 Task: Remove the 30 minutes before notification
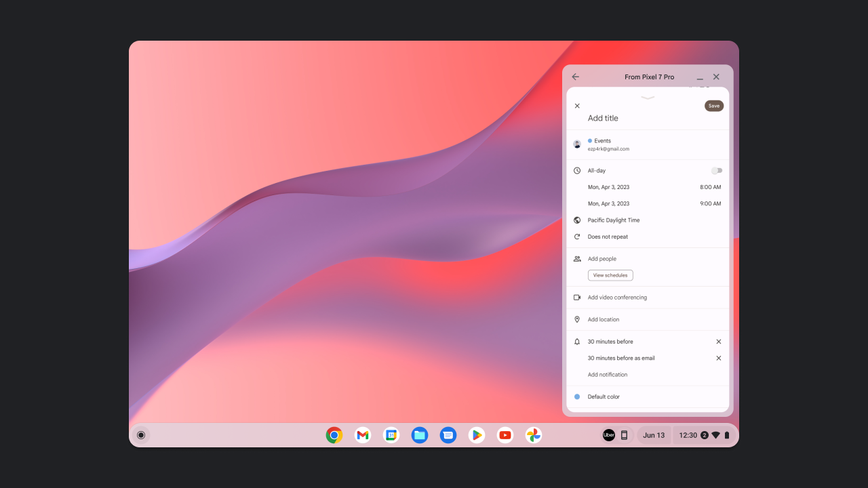click(x=719, y=342)
